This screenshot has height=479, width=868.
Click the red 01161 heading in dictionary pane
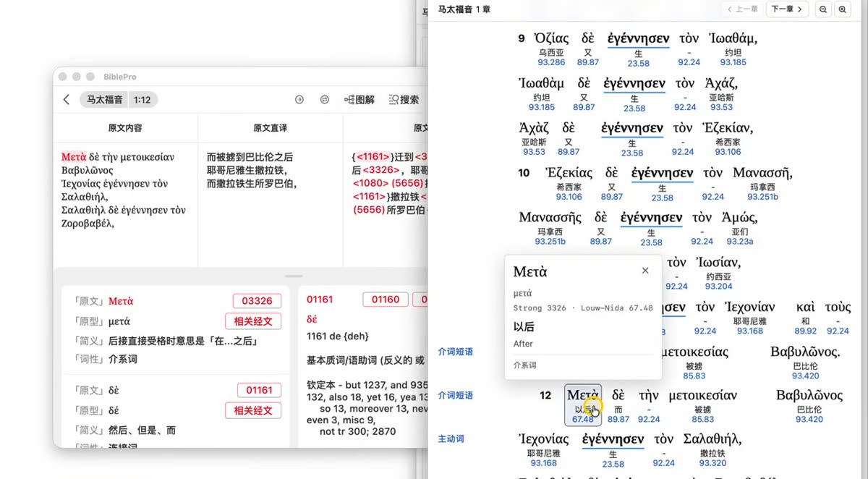point(320,300)
